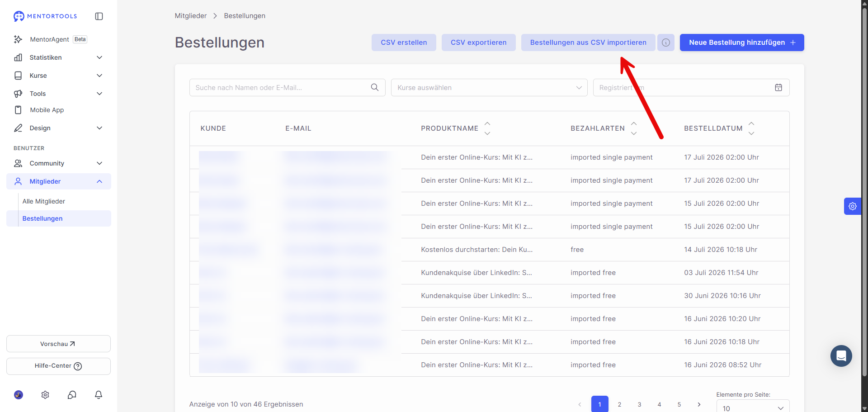Go to pagination page 3
This screenshot has height=412, width=868.
(x=639, y=404)
